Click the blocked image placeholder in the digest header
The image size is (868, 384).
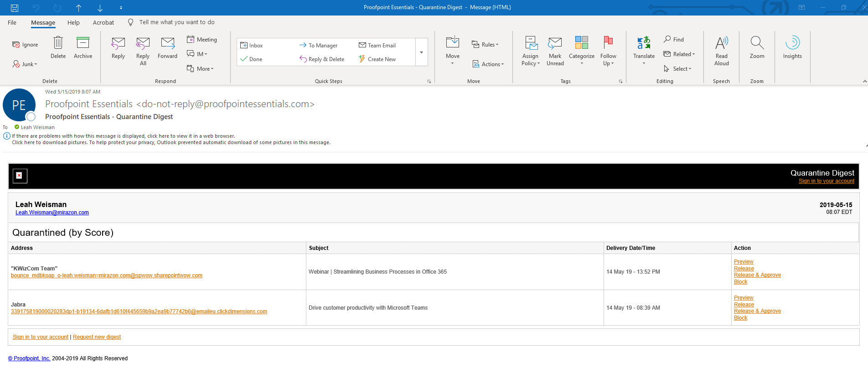(20, 176)
